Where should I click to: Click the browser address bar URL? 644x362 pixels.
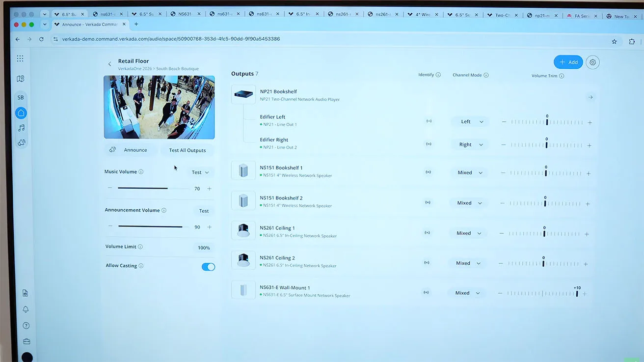[x=171, y=39]
